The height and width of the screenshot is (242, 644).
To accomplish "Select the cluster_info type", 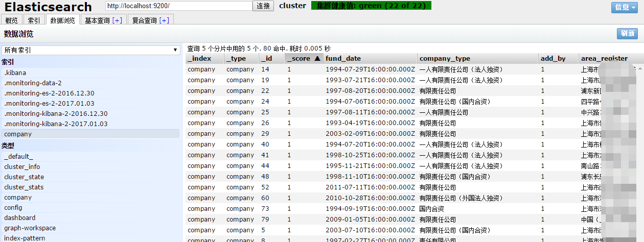I will pos(91,166).
